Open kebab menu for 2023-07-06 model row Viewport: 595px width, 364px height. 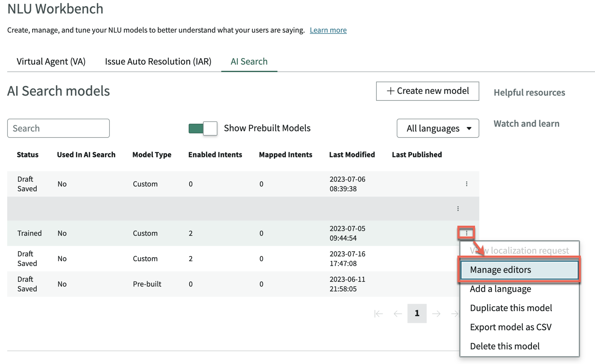(466, 184)
